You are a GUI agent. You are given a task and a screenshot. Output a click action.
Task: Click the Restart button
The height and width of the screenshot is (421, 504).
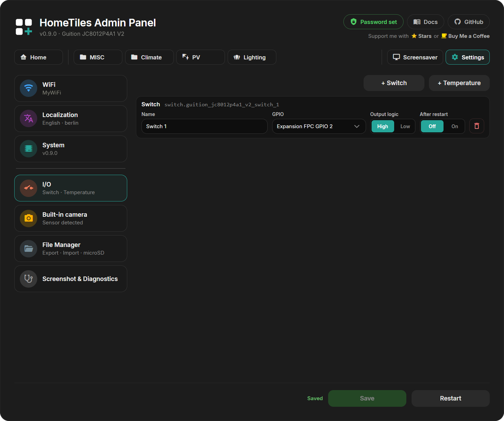click(x=450, y=398)
